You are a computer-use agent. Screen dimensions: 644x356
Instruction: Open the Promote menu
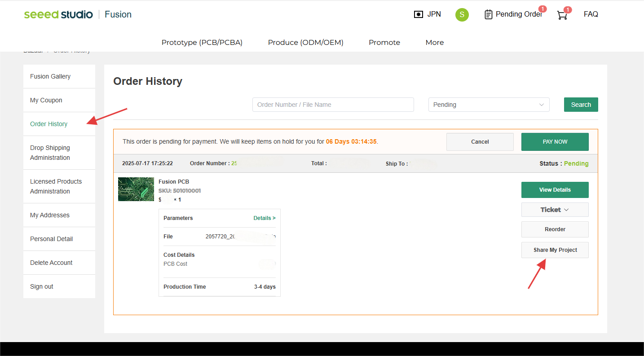[x=384, y=43]
